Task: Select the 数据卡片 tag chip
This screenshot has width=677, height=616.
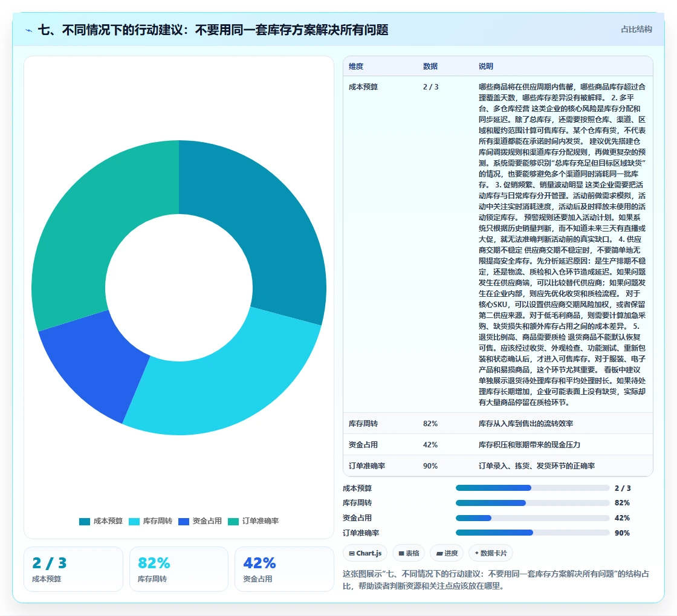Action: point(490,553)
